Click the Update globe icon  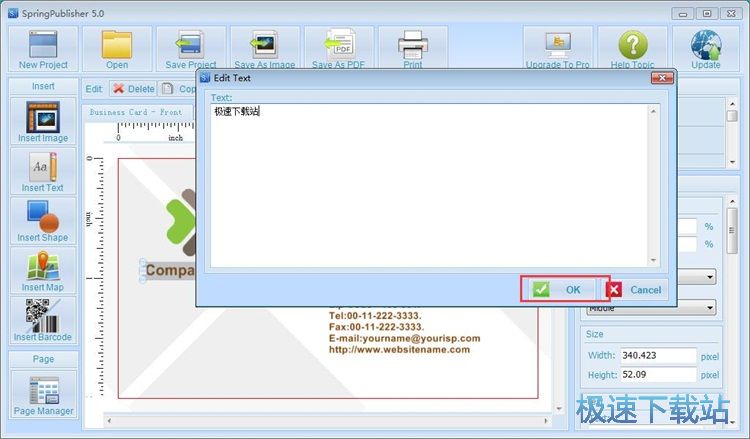click(x=706, y=49)
